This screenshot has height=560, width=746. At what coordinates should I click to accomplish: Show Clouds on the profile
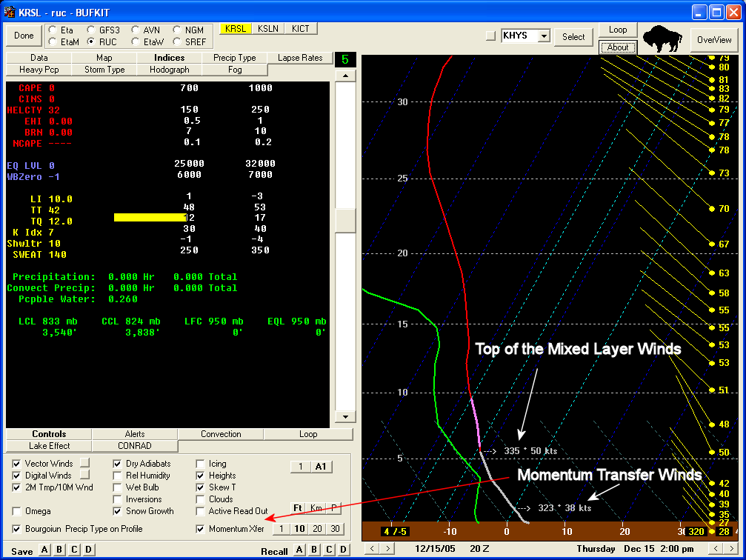200,499
